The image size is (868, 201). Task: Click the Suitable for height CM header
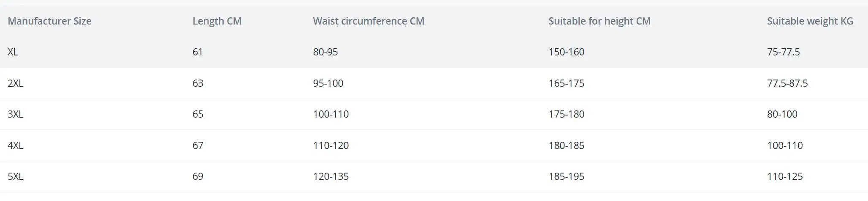coord(599,21)
